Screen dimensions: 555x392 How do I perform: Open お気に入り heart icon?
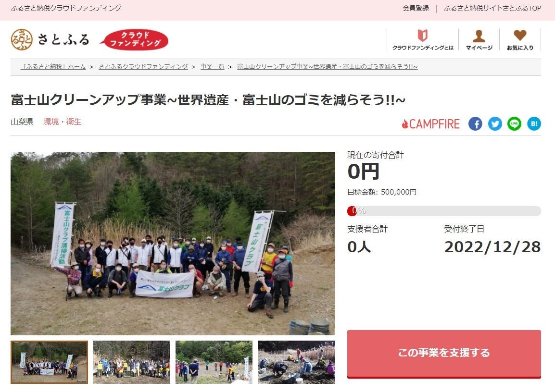[x=520, y=39]
